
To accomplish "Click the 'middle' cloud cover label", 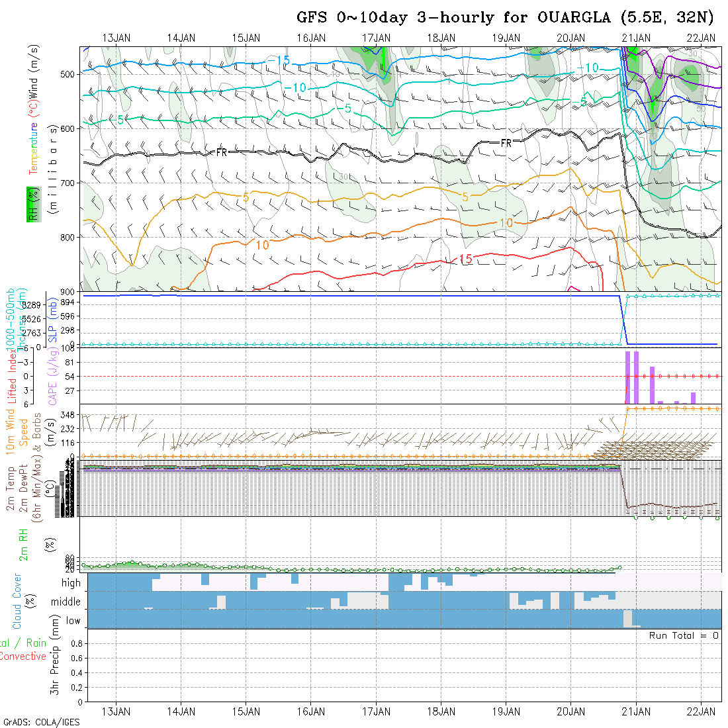I will click(66, 602).
